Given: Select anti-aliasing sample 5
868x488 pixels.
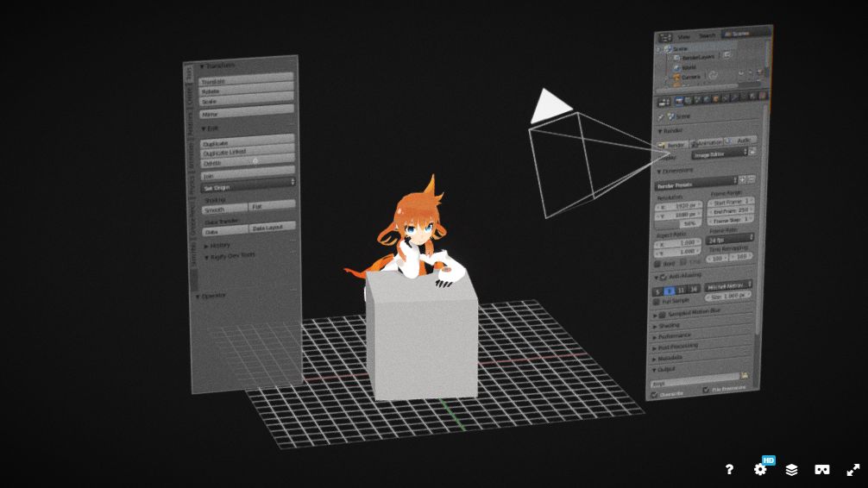Looking at the screenshot, I should [658, 291].
